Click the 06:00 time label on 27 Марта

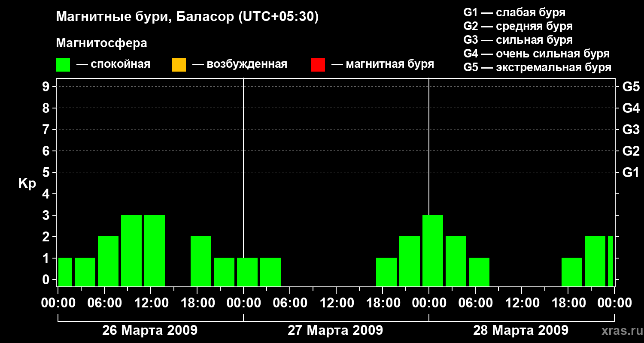click(x=290, y=303)
